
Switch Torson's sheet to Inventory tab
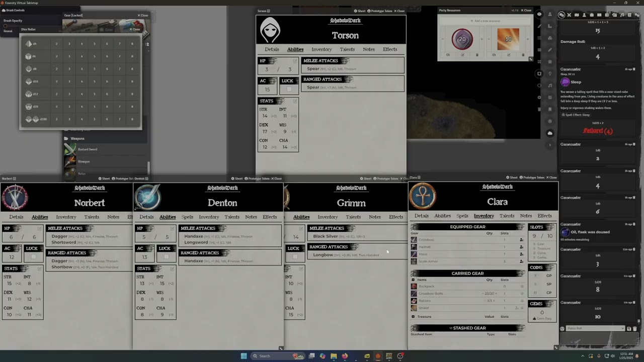(x=321, y=49)
